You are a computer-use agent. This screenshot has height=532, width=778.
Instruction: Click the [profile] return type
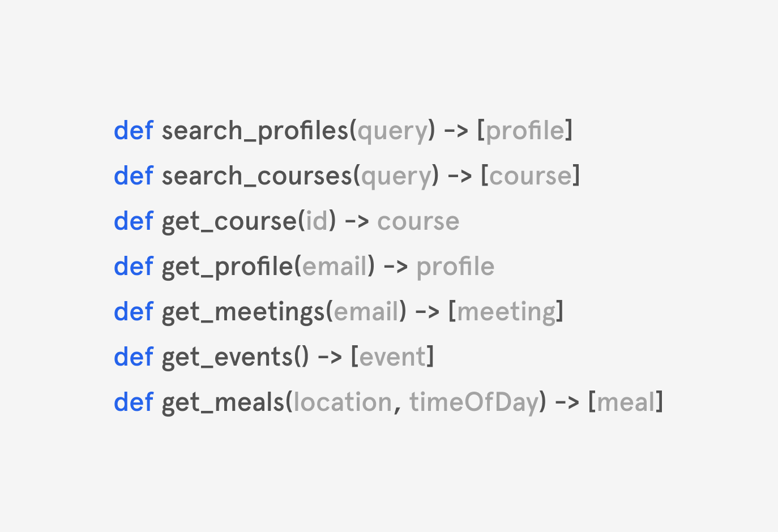click(x=525, y=131)
